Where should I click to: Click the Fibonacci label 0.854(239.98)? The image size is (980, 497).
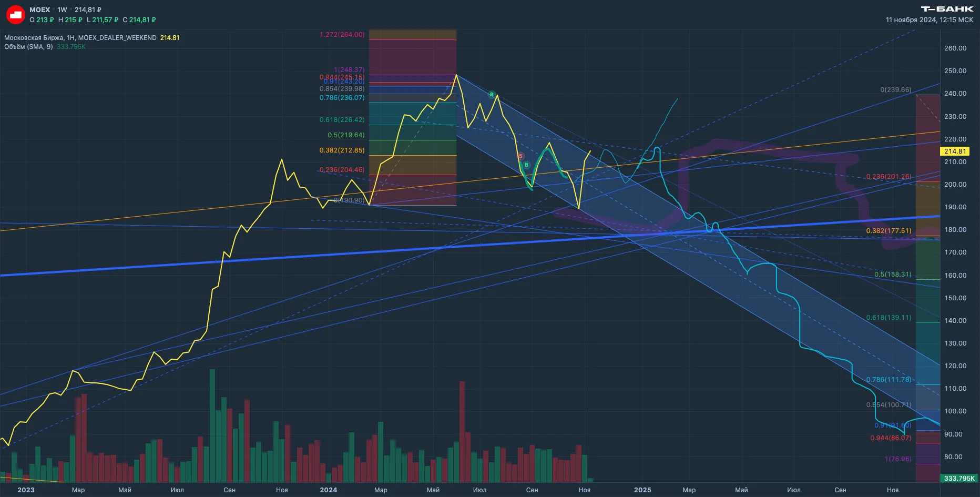[x=342, y=89]
